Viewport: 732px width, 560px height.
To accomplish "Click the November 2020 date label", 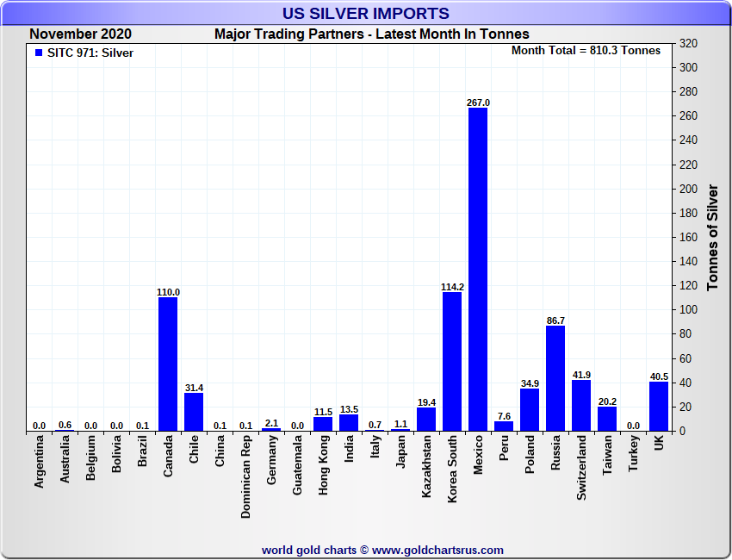I will click(x=80, y=34).
